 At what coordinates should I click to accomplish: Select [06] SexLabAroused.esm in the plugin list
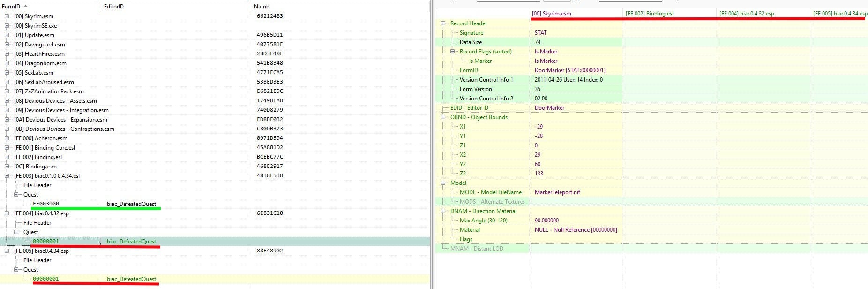44,82
